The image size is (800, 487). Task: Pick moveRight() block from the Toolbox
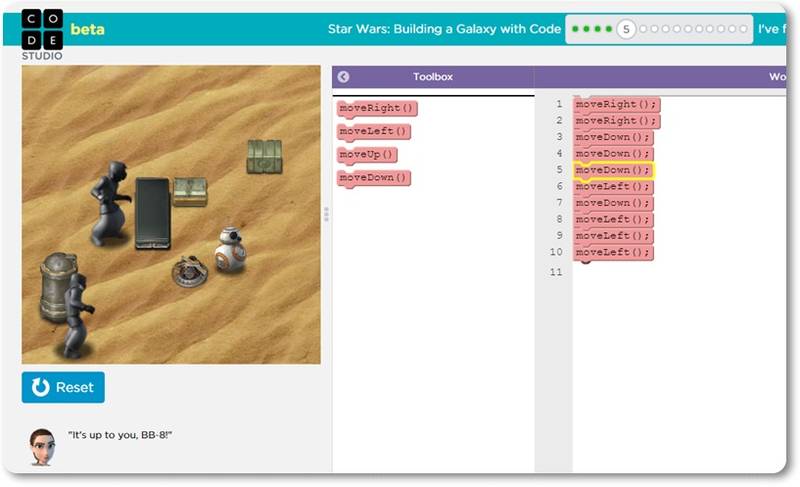[377, 108]
